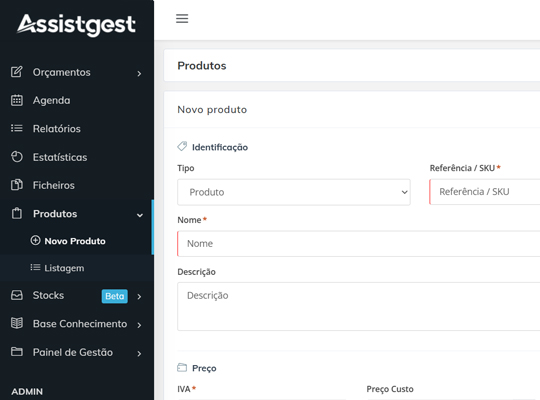Click the Novo produto card title
Screen dimensions: 540x400
(x=212, y=110)
